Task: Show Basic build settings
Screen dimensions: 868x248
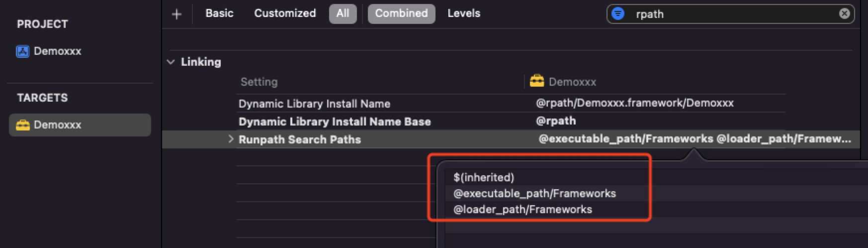Action: click(x=219, y=13)
